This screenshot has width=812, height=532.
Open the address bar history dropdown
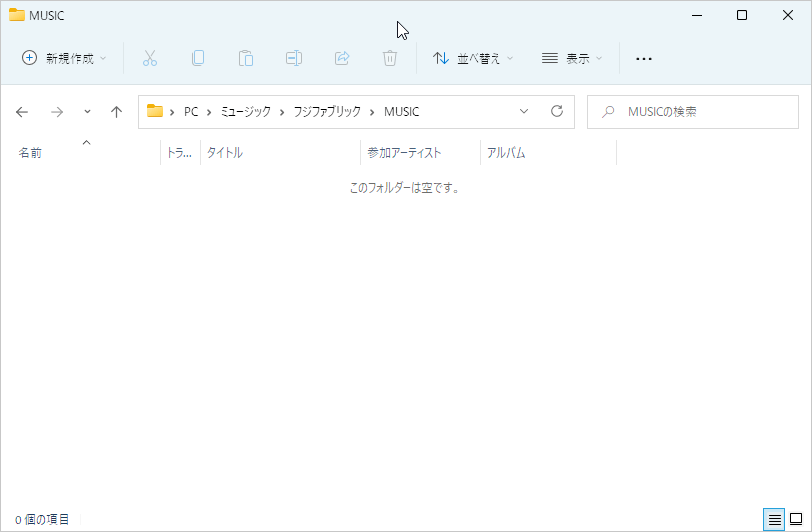(524, 111)
